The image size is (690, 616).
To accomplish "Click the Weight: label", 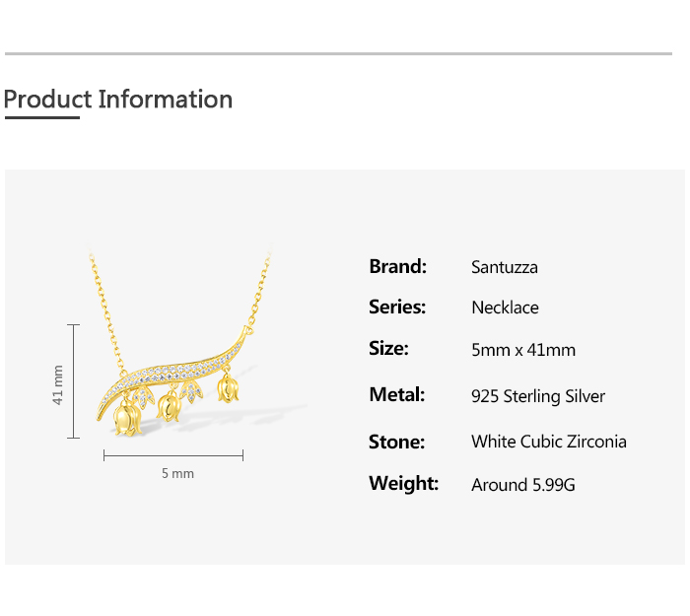I will (x=403, y=483).
